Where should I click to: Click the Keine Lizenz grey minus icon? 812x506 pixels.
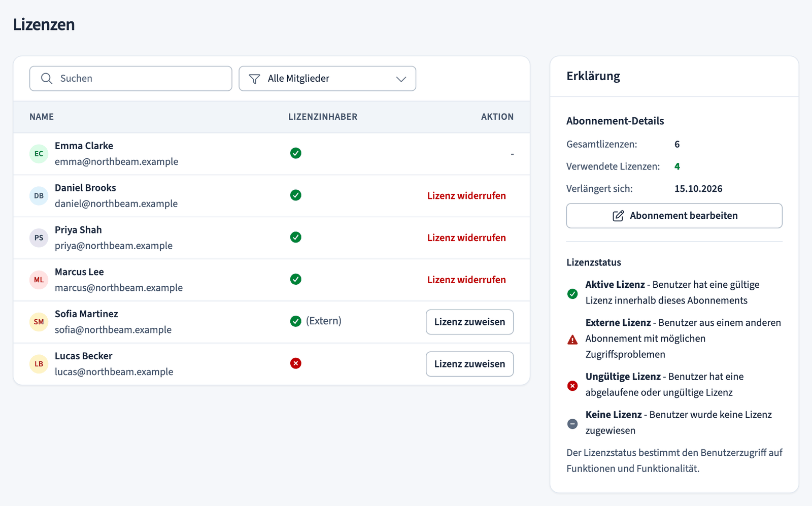(x=572, y=424)
